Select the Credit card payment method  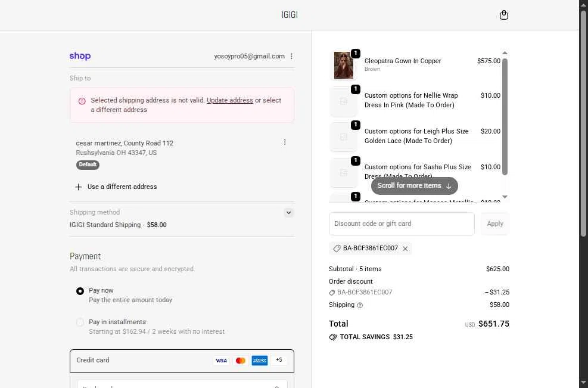182,361
